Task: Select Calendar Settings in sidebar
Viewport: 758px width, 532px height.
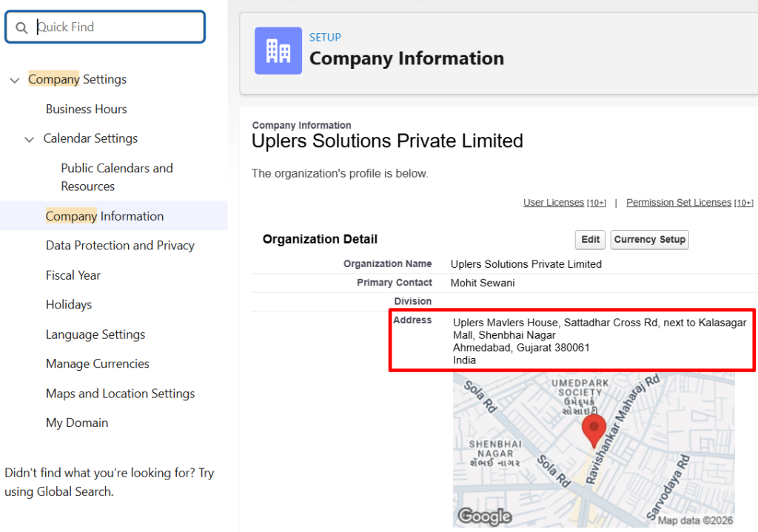Action: point(90,138)
